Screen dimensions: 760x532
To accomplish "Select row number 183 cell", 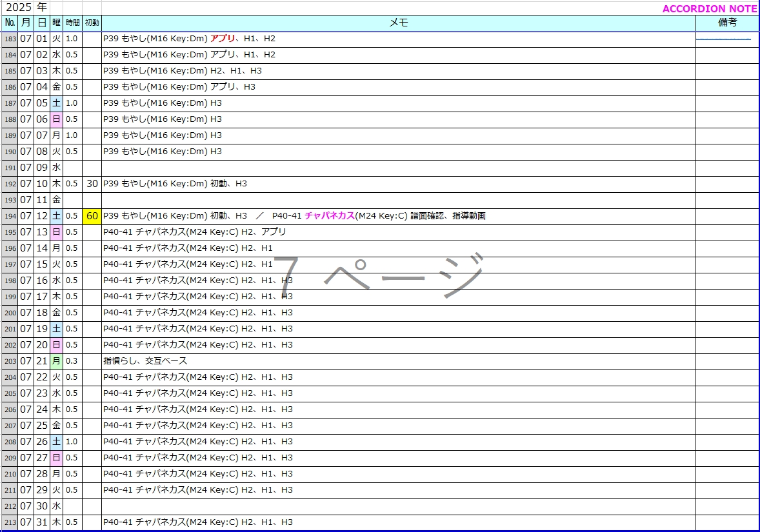I will click(x=10, y=39).
